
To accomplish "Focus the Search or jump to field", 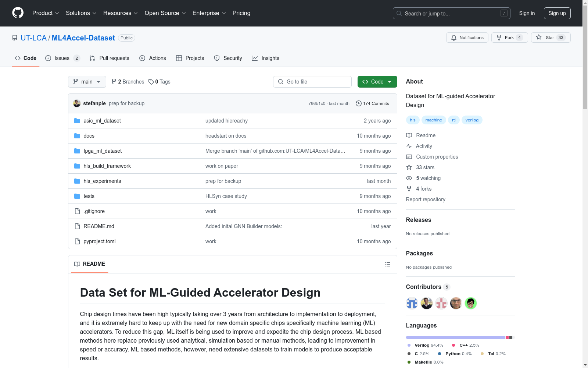I will [452, 13].
